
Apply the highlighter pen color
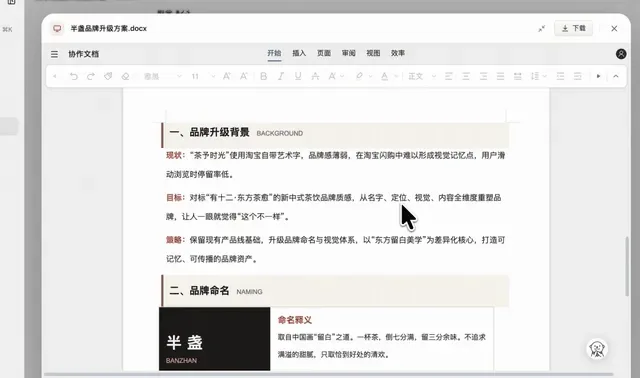click(359, 76)
